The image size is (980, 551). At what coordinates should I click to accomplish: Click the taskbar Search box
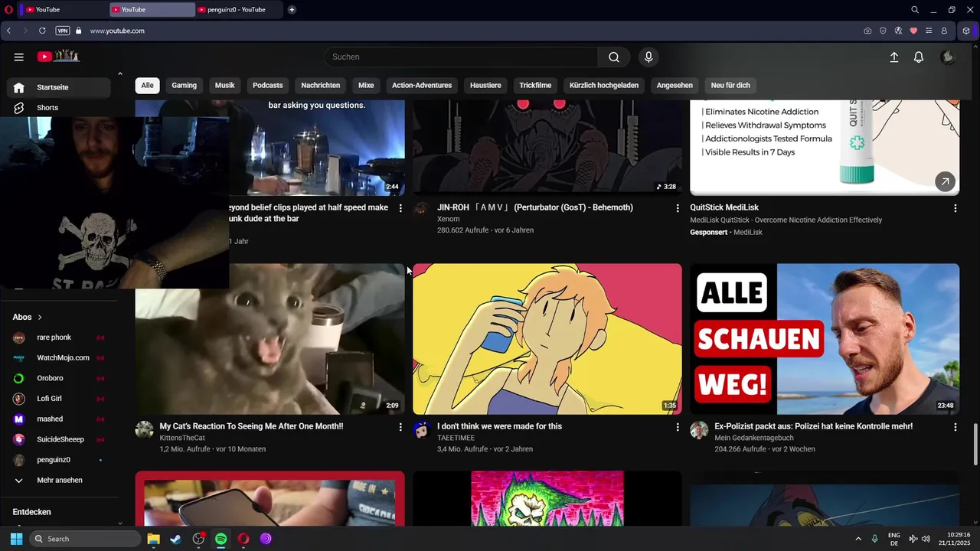(x=86, y=539)
